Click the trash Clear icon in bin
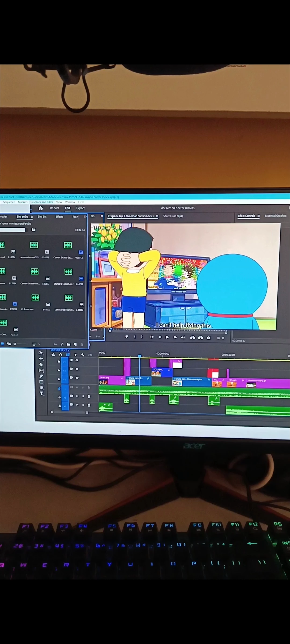 (x=82, y=345)
